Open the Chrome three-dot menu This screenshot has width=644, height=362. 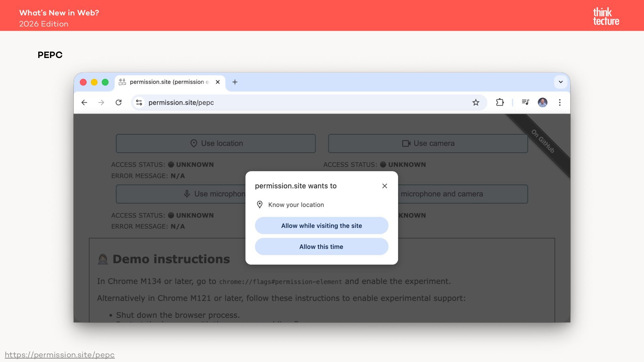pyautogui.click(x=559, y=103)
